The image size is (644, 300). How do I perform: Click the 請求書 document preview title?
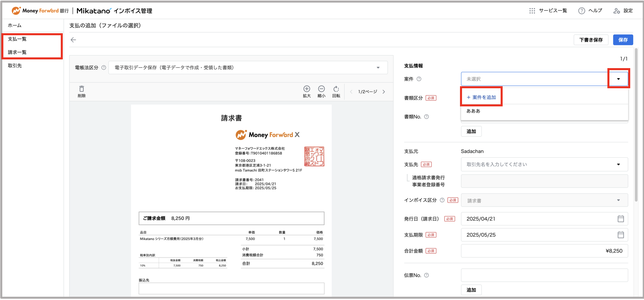pos(231,118)
